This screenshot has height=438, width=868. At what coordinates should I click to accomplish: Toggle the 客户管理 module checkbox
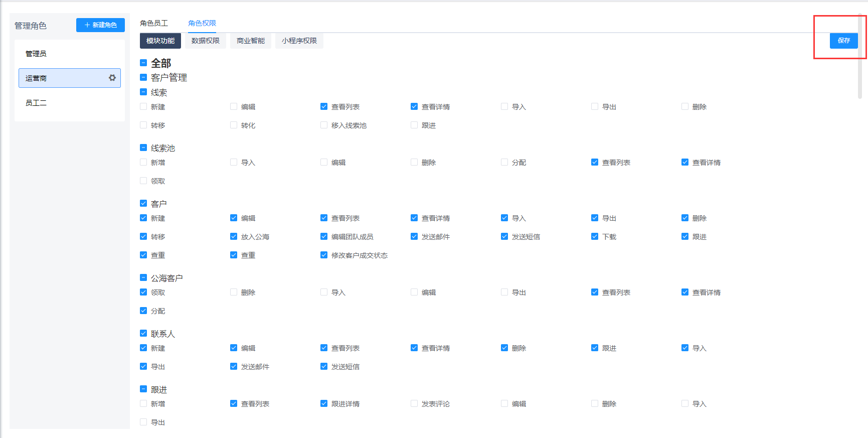(x=143, y=77)
